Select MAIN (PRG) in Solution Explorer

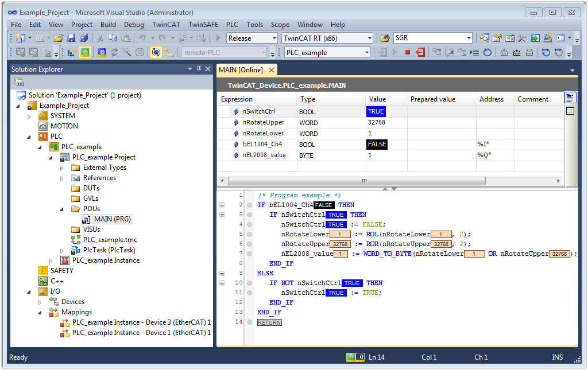113,219
